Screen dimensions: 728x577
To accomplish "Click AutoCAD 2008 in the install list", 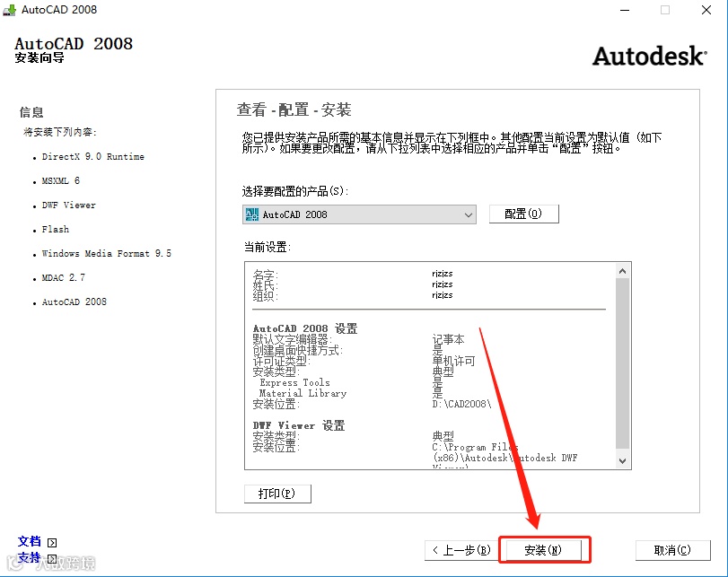I will 75,302.
